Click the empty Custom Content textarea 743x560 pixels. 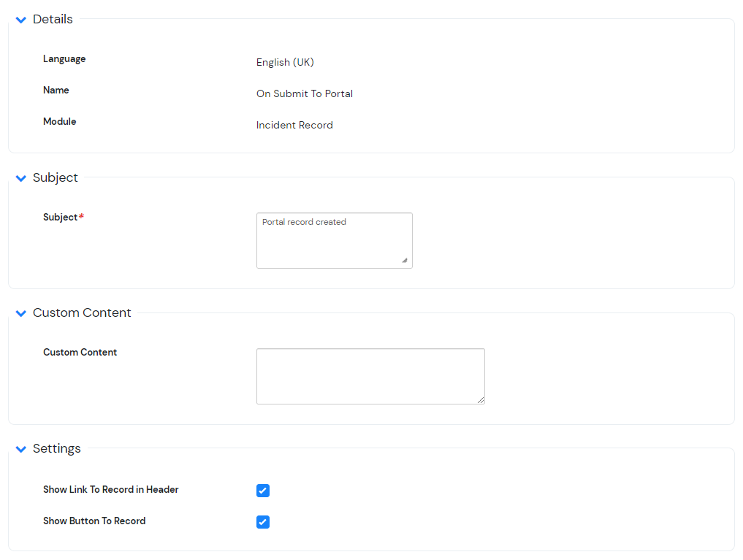[x=370, y=375]
